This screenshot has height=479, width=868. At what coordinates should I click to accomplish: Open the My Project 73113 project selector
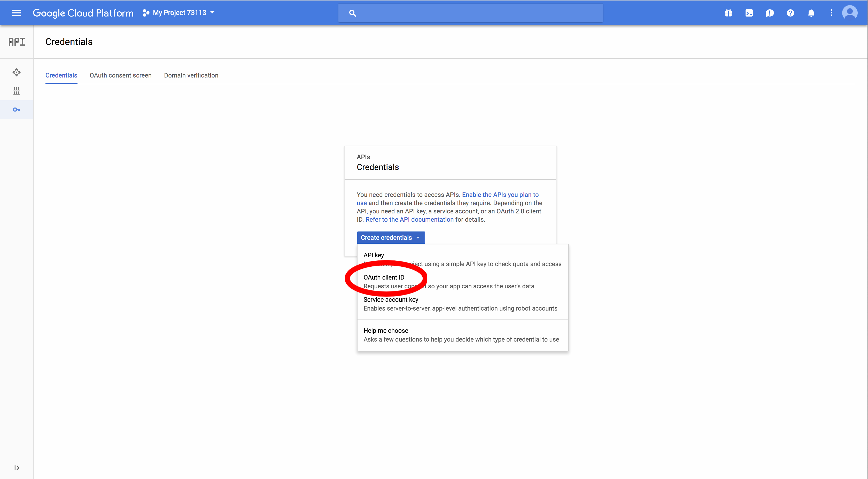coord(179,12)
